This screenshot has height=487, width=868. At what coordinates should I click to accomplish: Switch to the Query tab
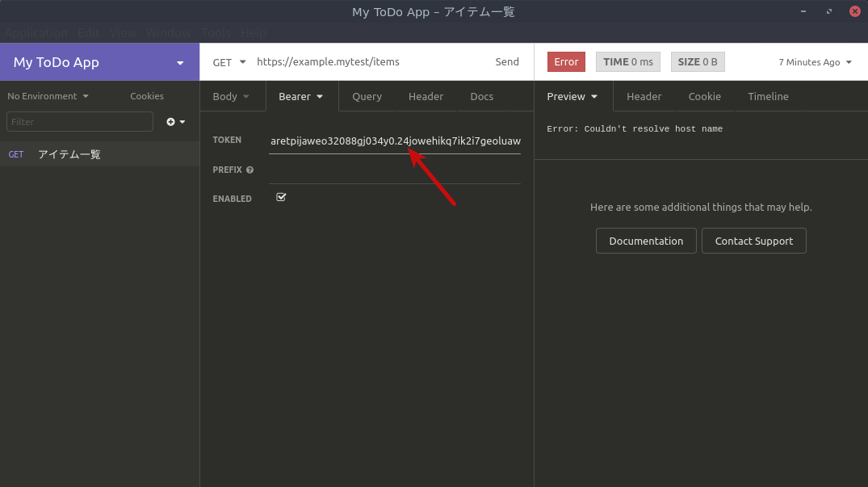367,96
